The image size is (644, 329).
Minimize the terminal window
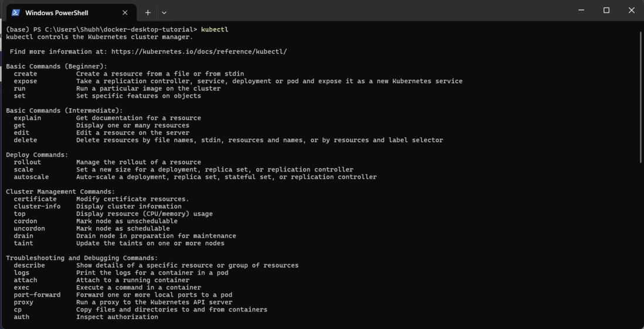click(581, 11)
